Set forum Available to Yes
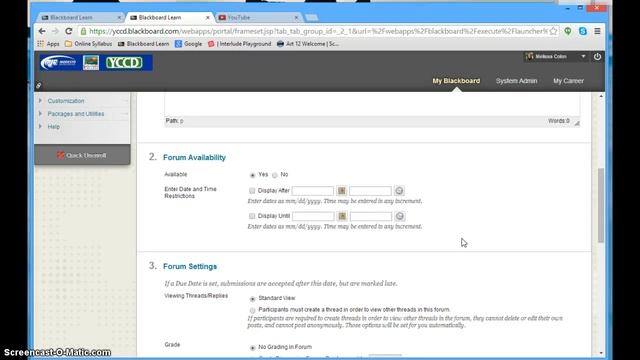This screenshot has height=360, width=640. tap(252, 175)
